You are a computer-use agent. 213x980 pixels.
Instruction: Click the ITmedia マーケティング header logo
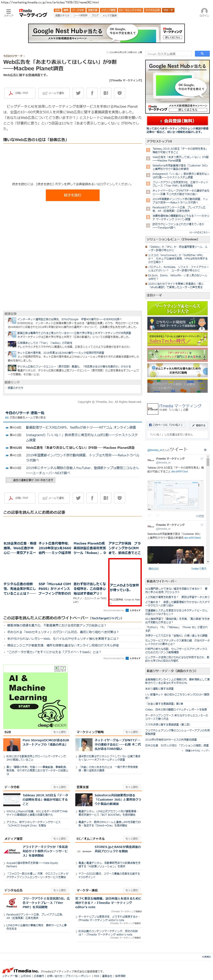(33, 13)
